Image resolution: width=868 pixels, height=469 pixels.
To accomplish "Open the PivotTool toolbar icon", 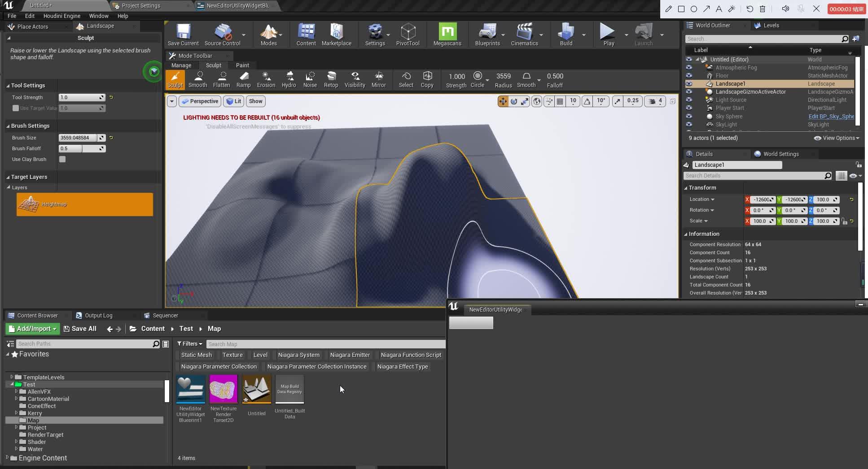I will click(x=408, y=35).
